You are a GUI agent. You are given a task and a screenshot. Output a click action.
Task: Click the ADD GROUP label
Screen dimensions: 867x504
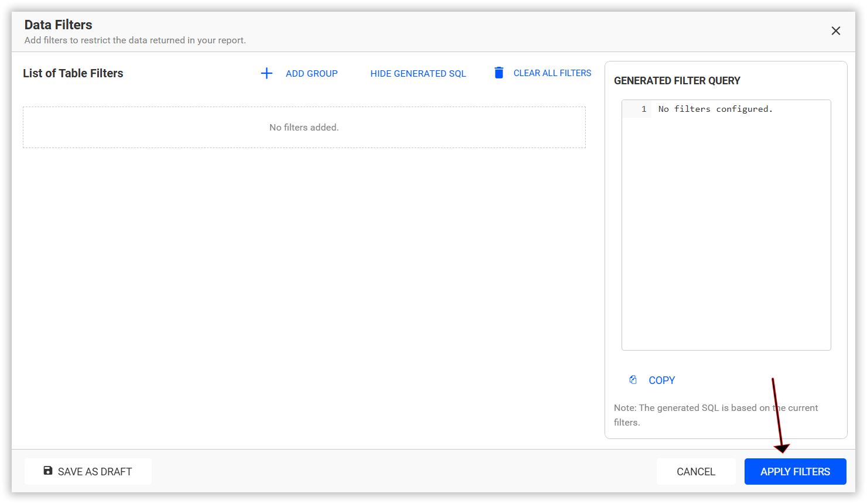click(x=312, y=74)
